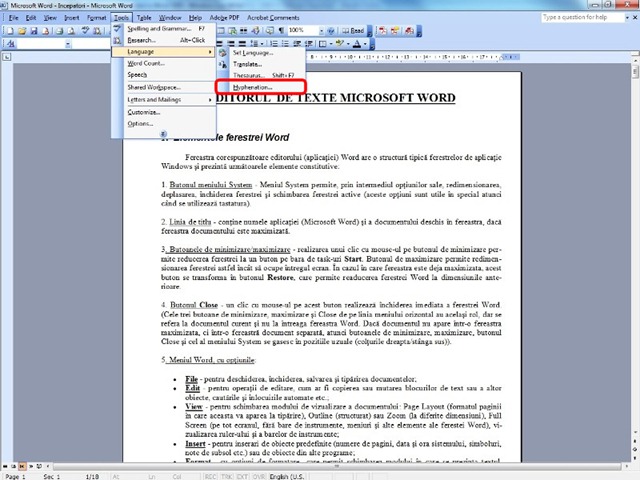The height and width of the screenshot is (480, 640).
Task: Toggle TRK track changes in status bar
Action: 226,476
